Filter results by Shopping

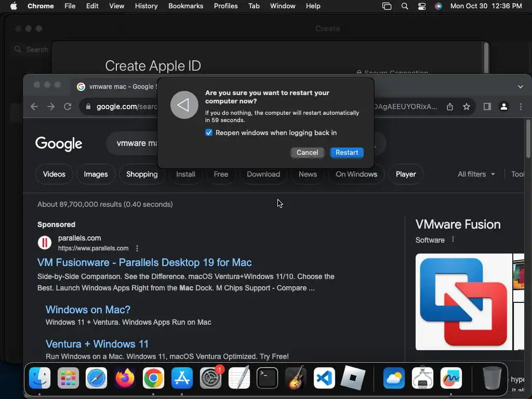142,174
